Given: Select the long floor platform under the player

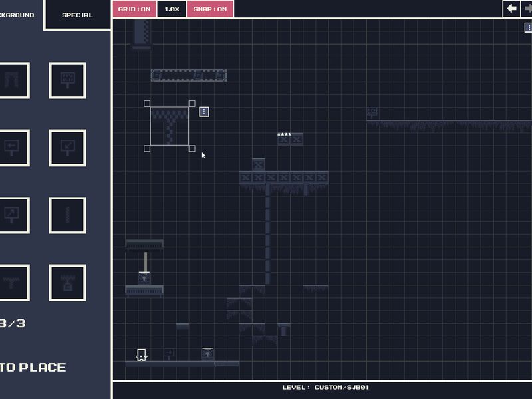Looking at the screenshot, I should click(170, 364).
